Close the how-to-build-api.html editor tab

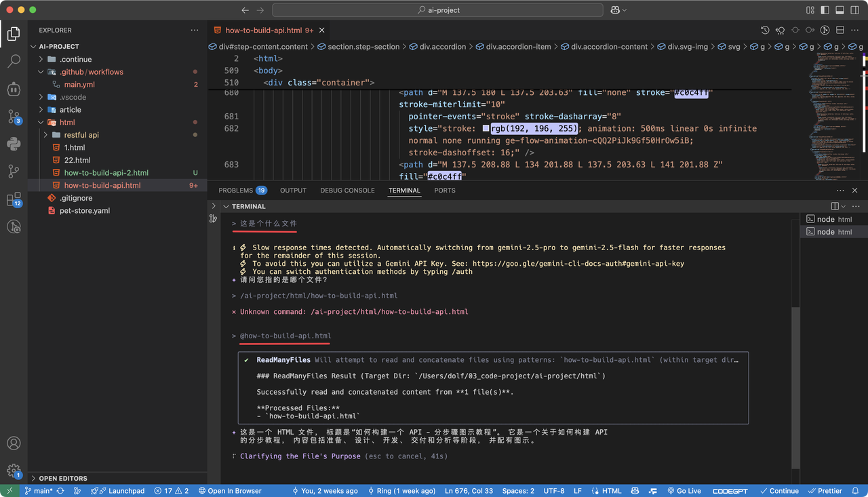[x=321, y=30]
